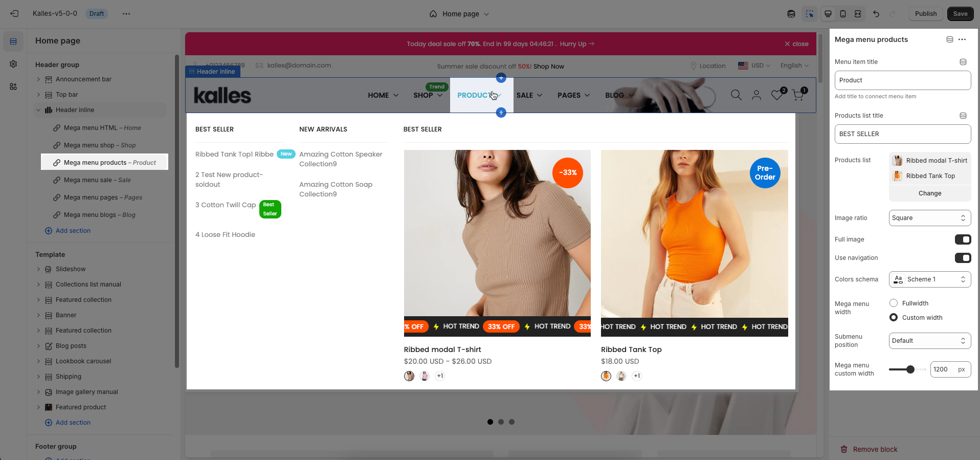
Task: Open the HOME menu item
Action: click(x=383, y=95)
